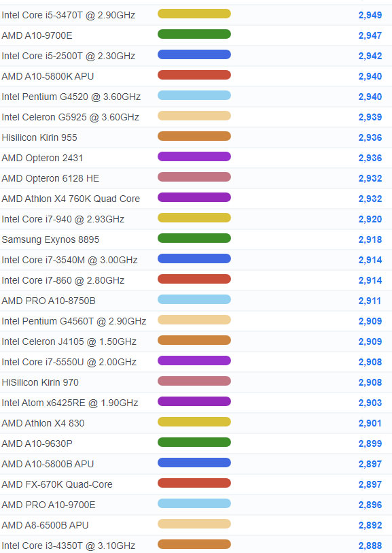Image resolution: width=392 pixels, height=553 pixels.
Task: Open the Intel Core i5-3470T @ 2.90GHz link
Action: coord(69,15)
